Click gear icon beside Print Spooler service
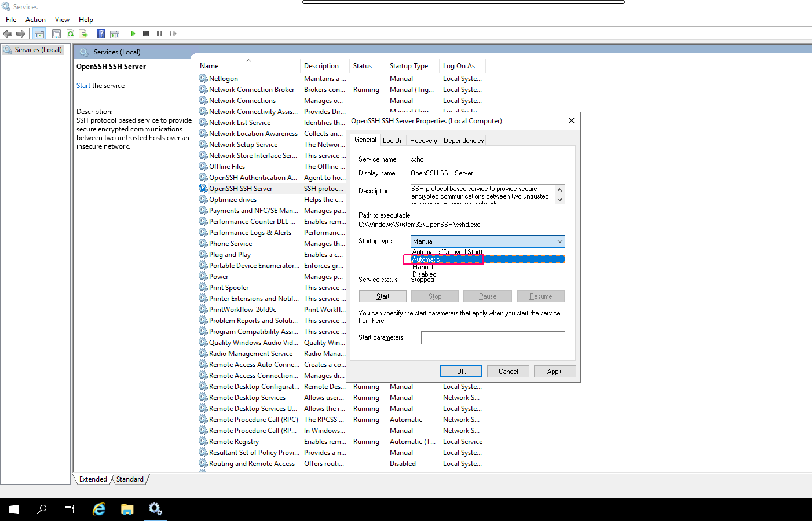This screenshot has height=521, width=812. pos(203,287)
